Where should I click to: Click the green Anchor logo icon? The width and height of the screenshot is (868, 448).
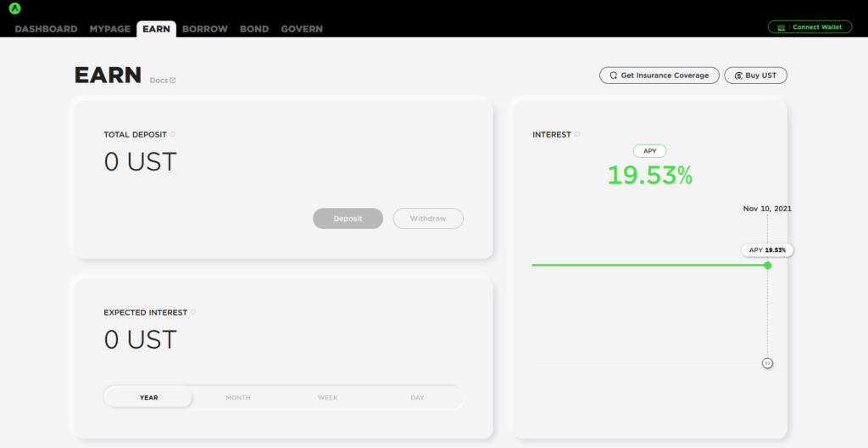tap(15, 8)
